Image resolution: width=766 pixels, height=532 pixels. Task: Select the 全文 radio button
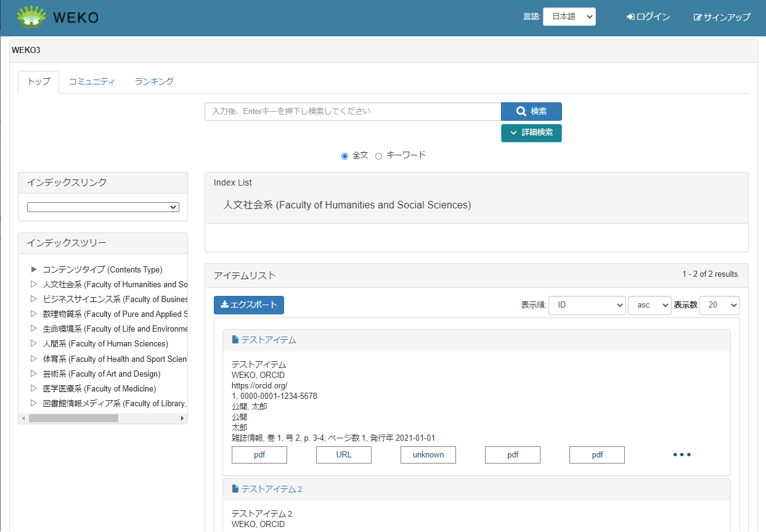point(344,156)
